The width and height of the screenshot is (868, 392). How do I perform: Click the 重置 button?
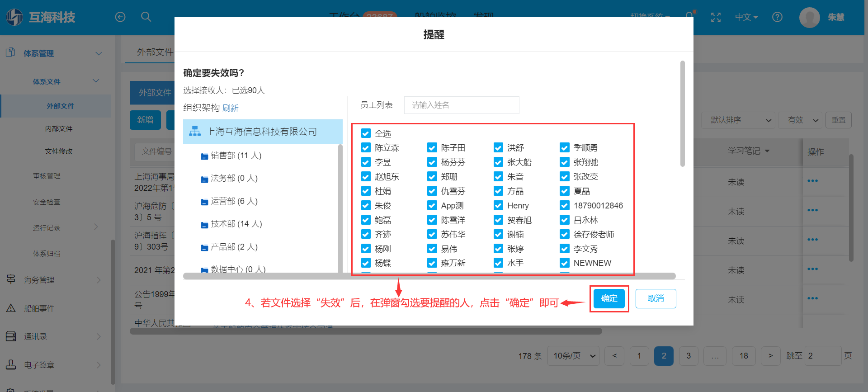click(x=839, y=120)
